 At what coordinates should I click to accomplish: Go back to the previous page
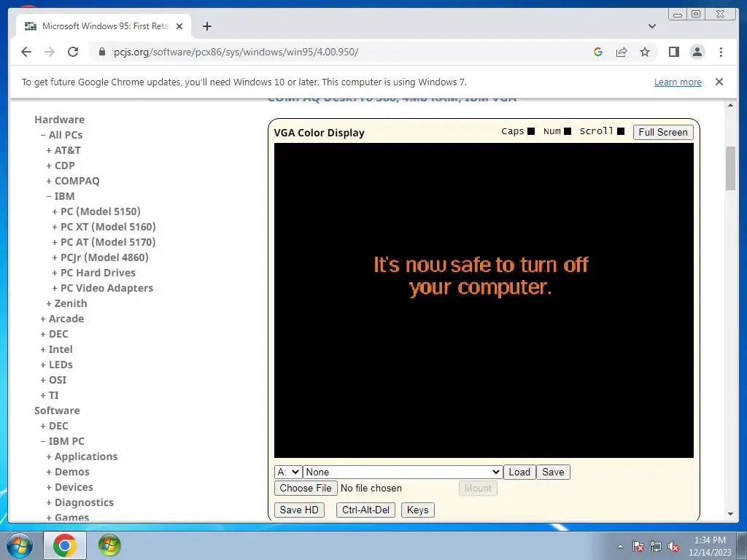26,52
